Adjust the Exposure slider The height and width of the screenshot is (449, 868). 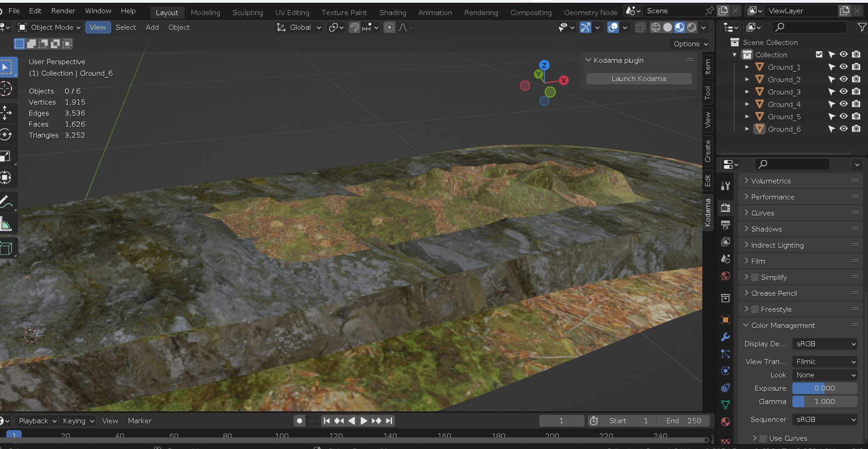tap(824, 388)
